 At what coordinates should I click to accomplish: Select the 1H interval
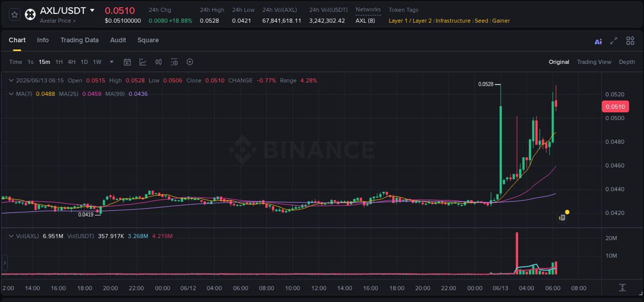point(59,62)
